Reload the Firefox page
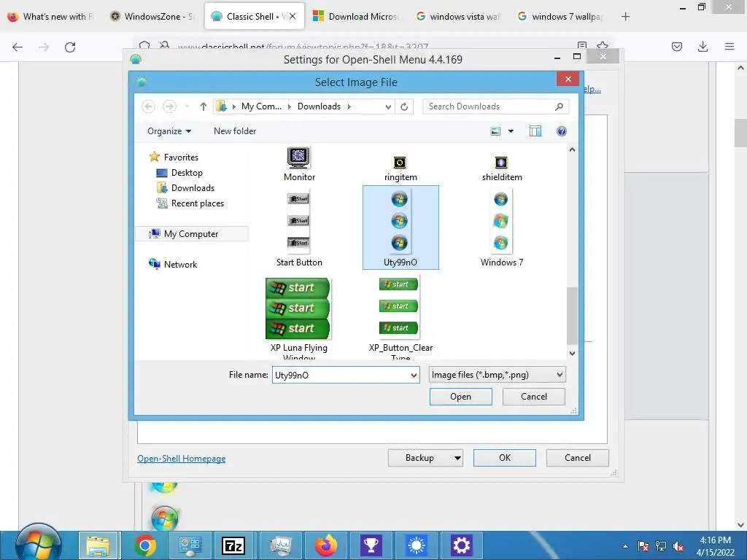Image resolution: width=747 pixels, height=560 pixels. [x=70, y=47]
